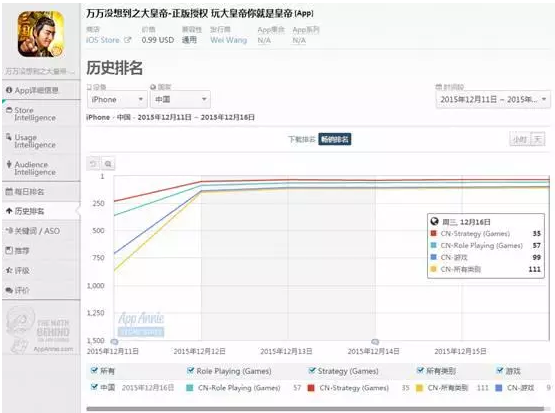The height and width of the screenshot is (413, 555).
Task: Open the iPhone device dropdown
Action: pos(117,99)
